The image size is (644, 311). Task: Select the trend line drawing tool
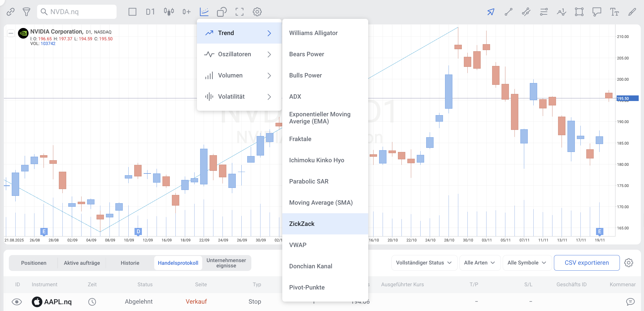pos(509,12)
